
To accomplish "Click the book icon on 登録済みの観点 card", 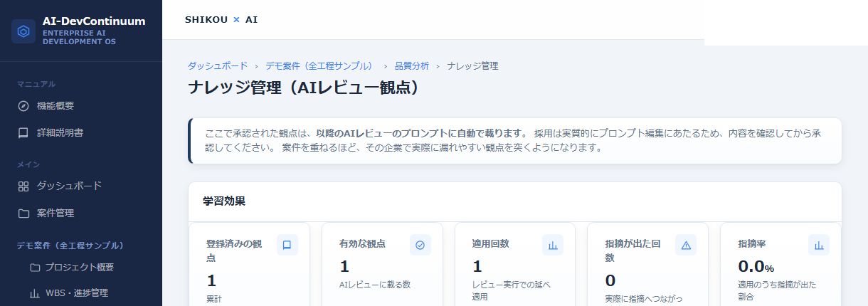I will tap(287, 245).
